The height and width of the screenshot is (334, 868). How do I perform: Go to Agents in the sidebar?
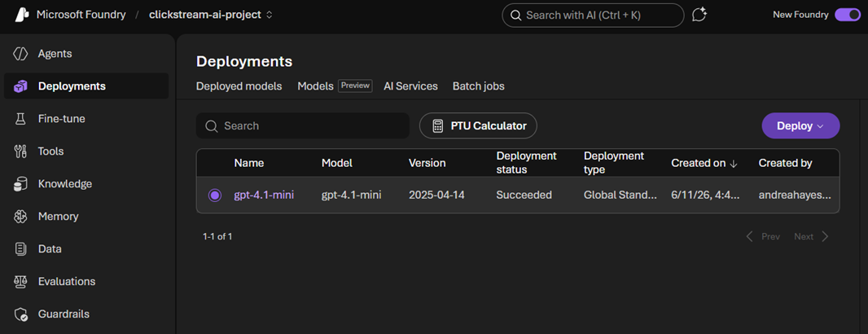tap(85, 54)
